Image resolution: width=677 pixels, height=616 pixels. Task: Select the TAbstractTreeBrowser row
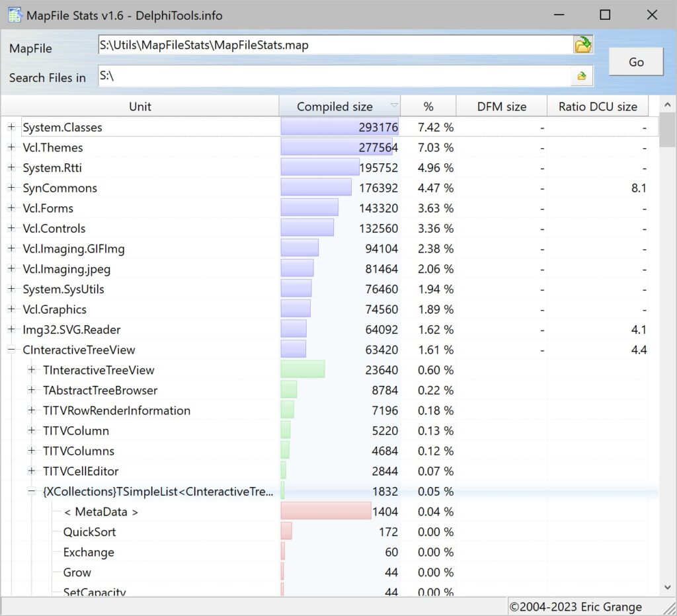point(329,390)
